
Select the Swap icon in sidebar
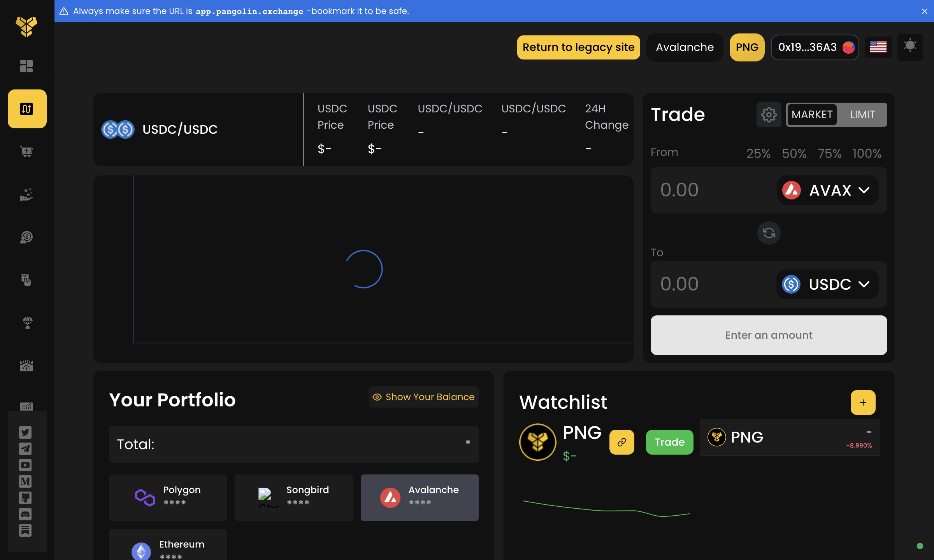click(27, 109)
